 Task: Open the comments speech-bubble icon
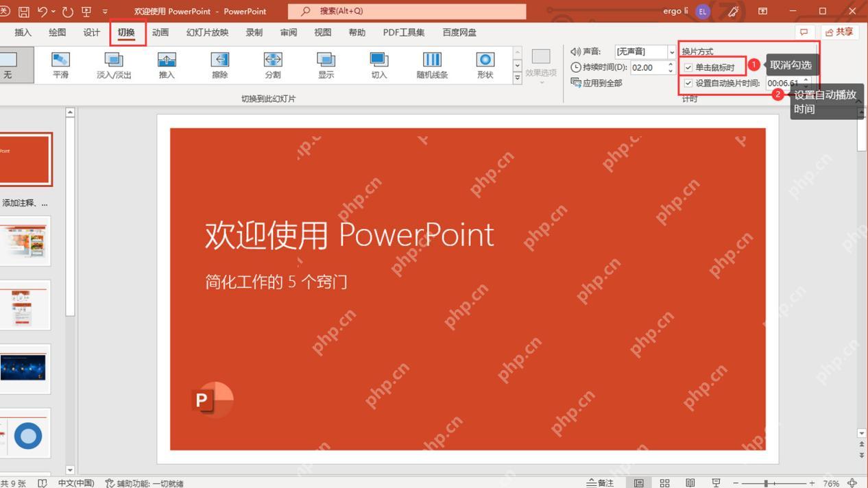[x=804, y=32]
